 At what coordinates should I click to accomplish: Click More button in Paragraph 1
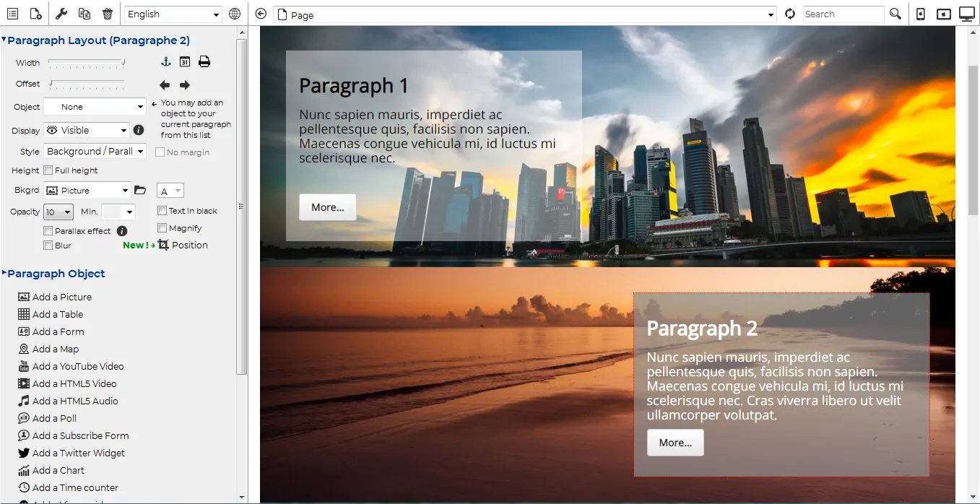pos(328,207)
